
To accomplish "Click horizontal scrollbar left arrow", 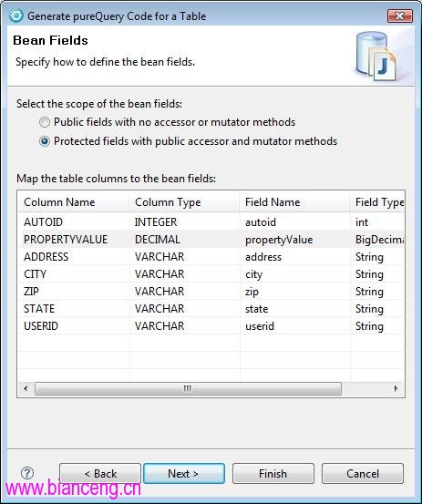I will pyautogui.click(x=26, y=388).
